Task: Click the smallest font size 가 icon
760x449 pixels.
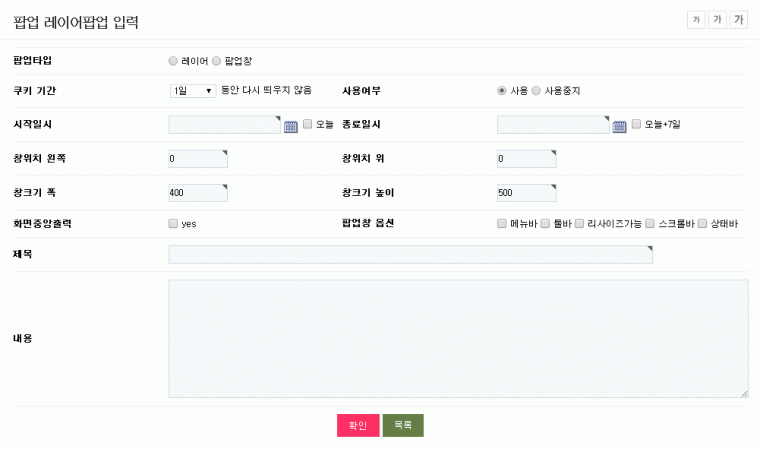Action: (x=696, y=20)
